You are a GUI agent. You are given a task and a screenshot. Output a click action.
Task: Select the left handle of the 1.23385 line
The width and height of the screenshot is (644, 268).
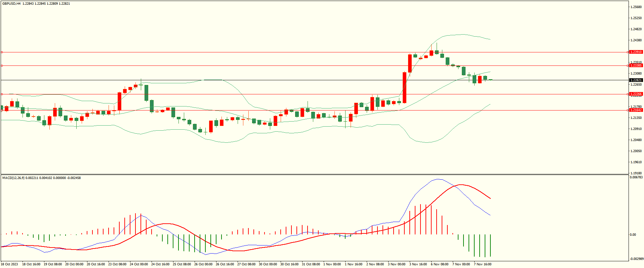tap(2, 65)
